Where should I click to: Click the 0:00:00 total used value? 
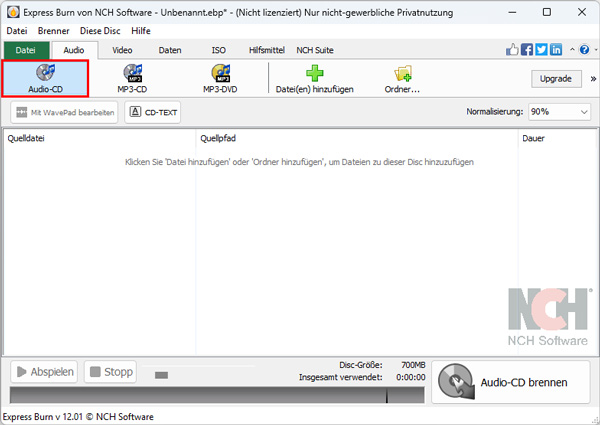pyautogui.click(x=411, y=377)
